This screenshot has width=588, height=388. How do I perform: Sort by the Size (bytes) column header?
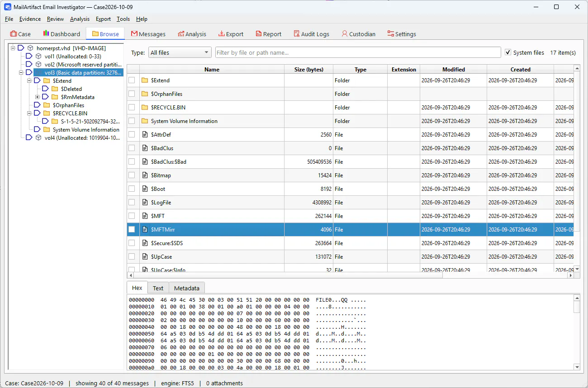[309, 69]
